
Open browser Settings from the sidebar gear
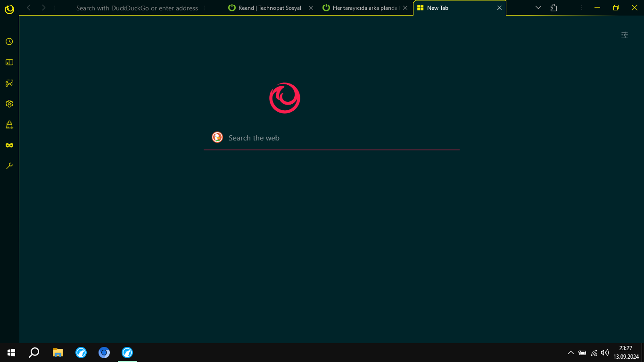pos(9,104)
